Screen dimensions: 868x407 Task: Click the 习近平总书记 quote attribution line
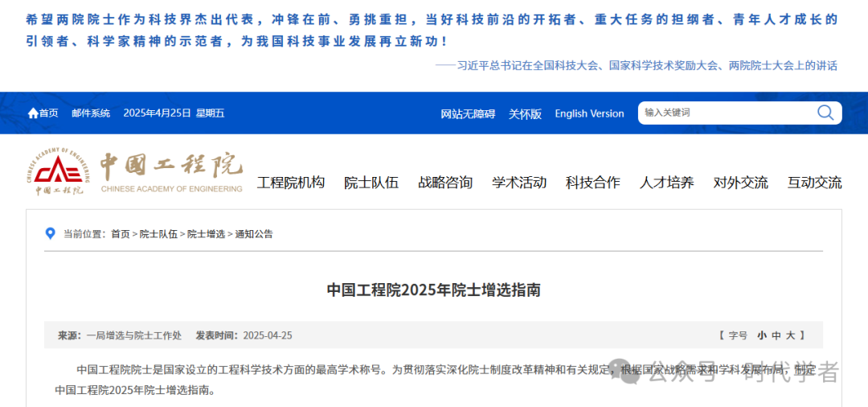pos(636,66)
